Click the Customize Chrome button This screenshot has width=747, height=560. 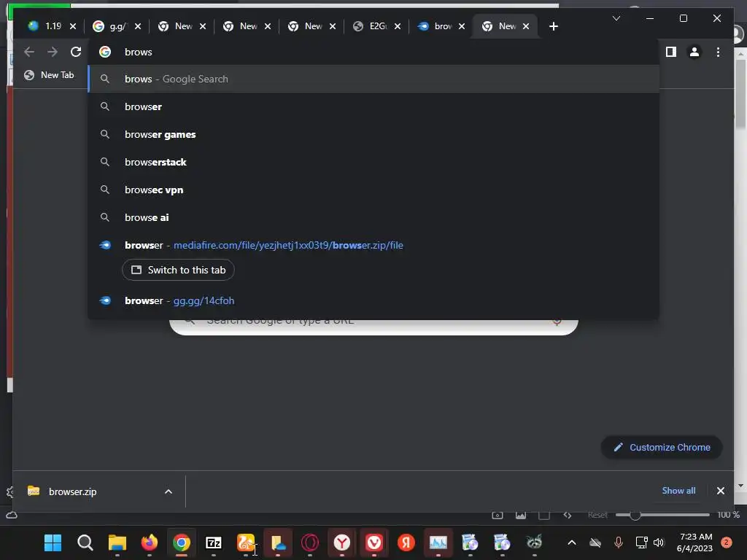tap(662, 447)
